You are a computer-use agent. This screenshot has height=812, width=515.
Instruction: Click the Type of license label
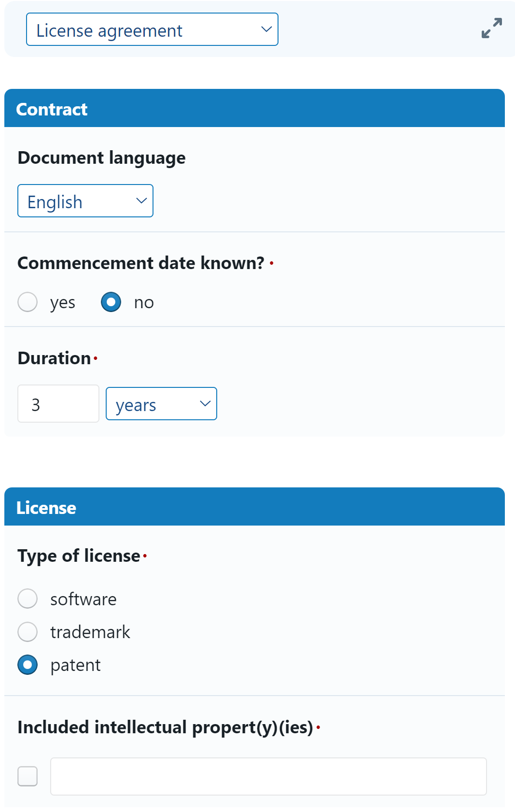[x=79, y=556]
